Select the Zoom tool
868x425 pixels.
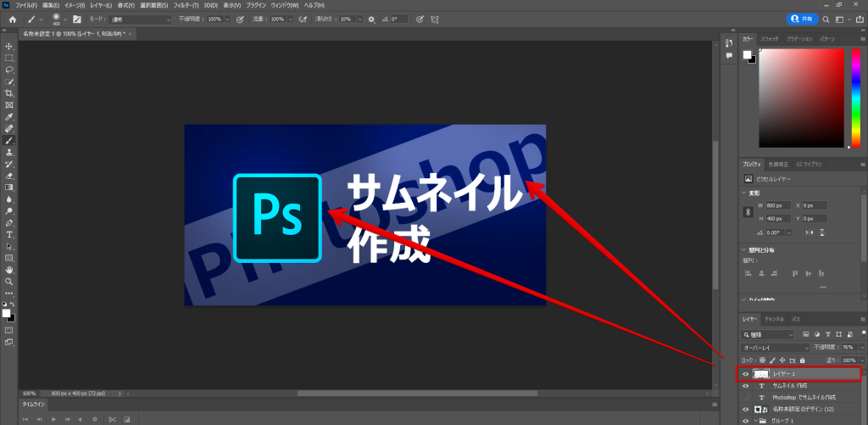pyautogui.click(x=8, y=282)
